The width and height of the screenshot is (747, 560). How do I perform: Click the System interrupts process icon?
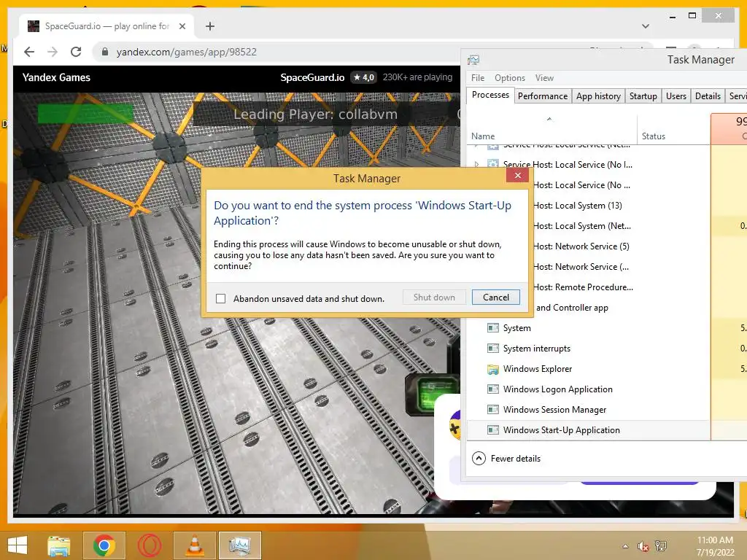[x=493, y=349]
